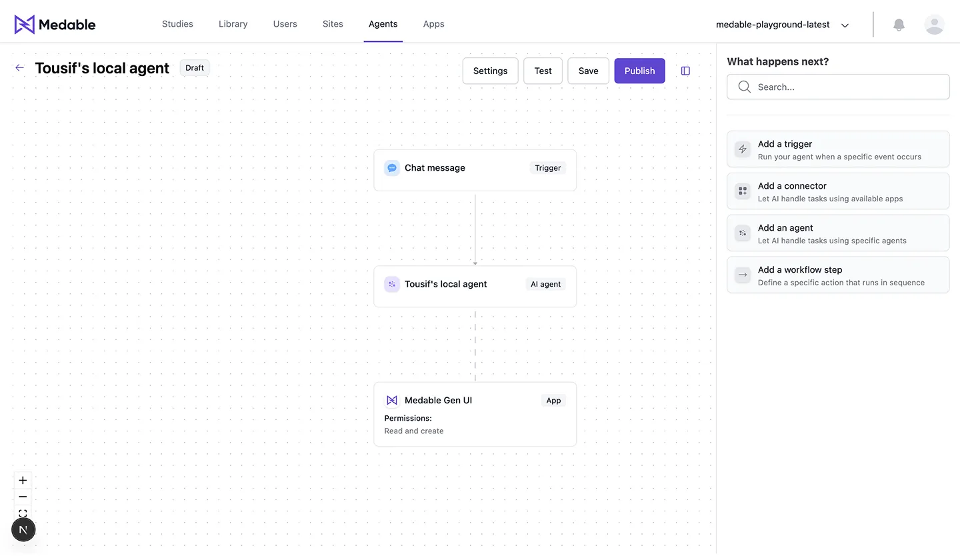
Task: Zoom in on the canvas
Action: tap(23, 481)
